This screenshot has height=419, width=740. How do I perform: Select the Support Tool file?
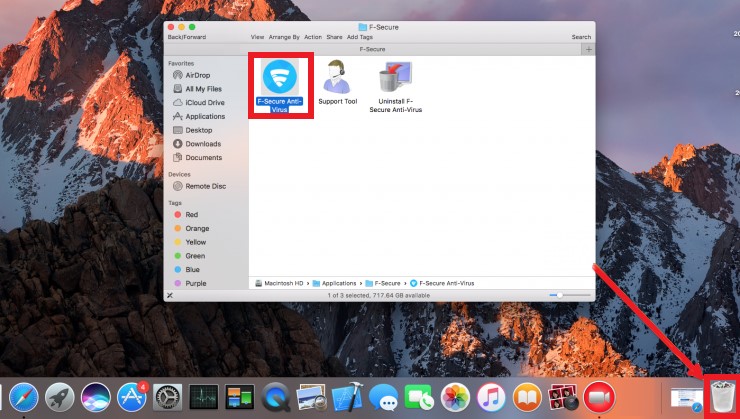click(x=337, y=76)
